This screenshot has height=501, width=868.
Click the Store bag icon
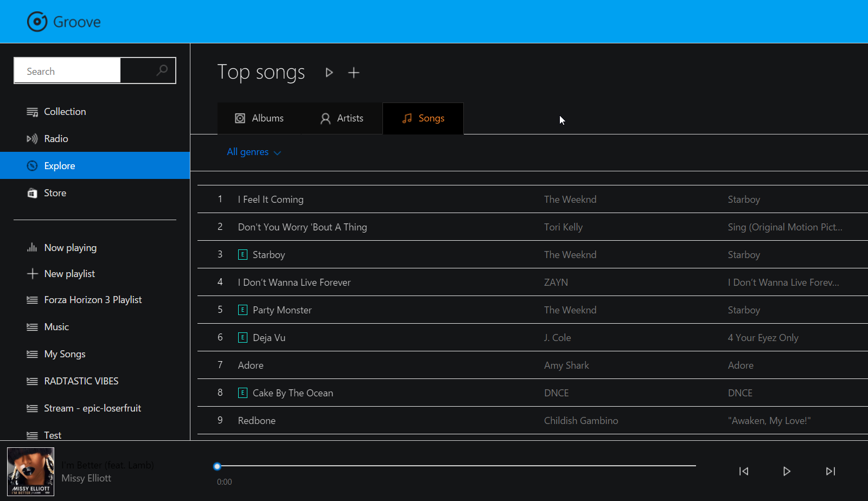(x=32, y=193)
